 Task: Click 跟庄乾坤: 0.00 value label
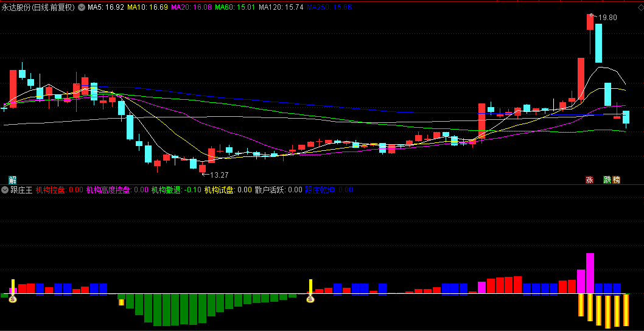(x=329, y=190)
